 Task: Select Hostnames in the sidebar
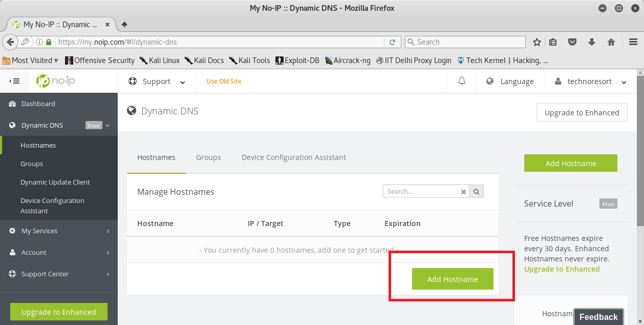pyautogui.click(x=59, y=145)
